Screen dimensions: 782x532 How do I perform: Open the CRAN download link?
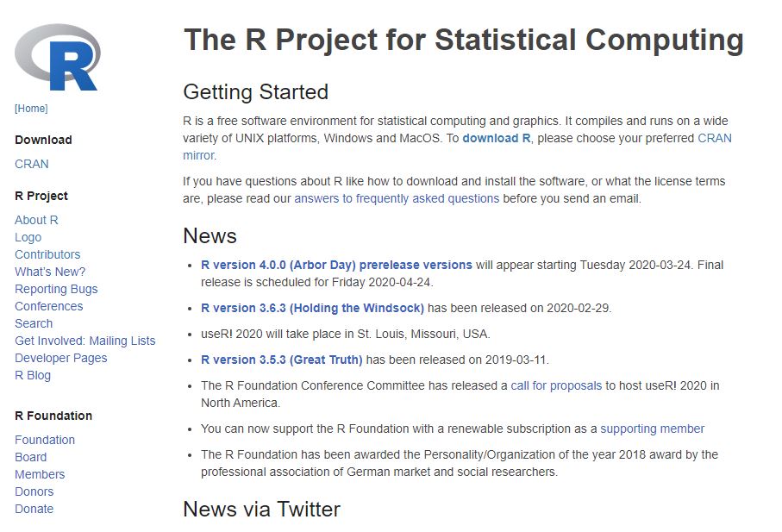(32, 164)
